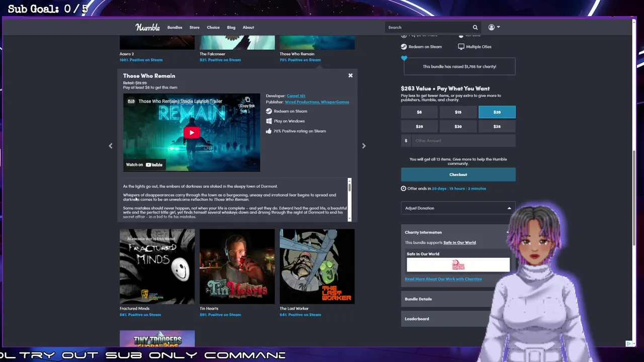
Task: Click the Aaero 2 game title
Action: pos(127,54)
